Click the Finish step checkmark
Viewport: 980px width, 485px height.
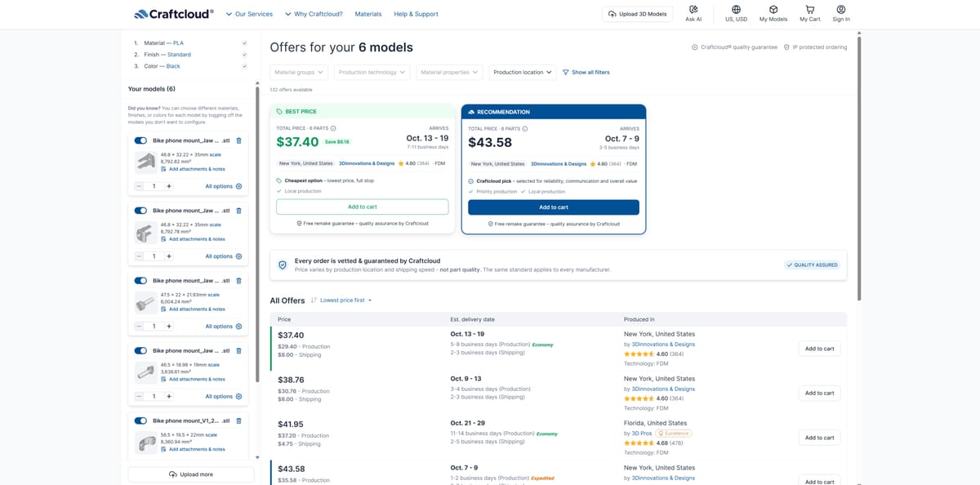click(x=244, y=55)
